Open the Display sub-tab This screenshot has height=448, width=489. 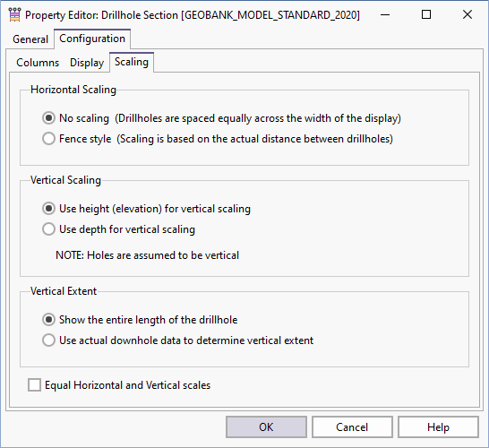pos(87,63)
